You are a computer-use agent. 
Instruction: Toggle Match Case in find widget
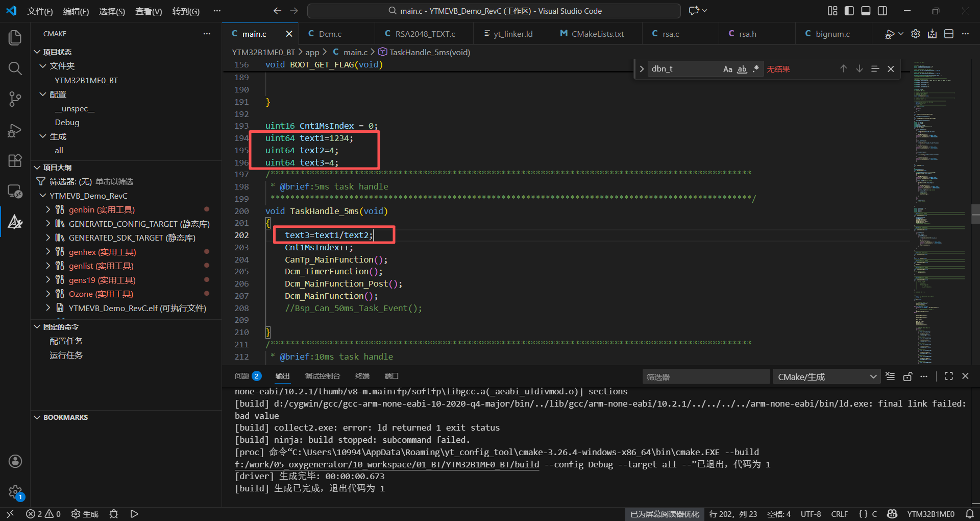click(x=727, y=69)
